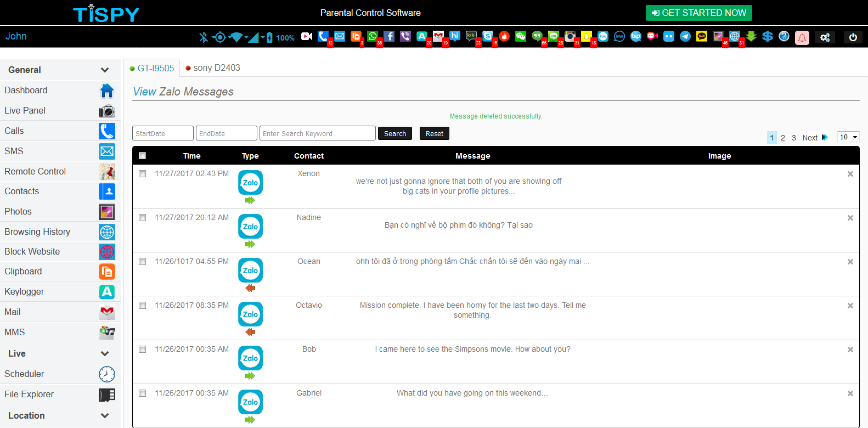Image resolution: width=868 pixels, height=428 pixels.
Task: Open Zalo icon in top toolbar
Action: (603, 36)
